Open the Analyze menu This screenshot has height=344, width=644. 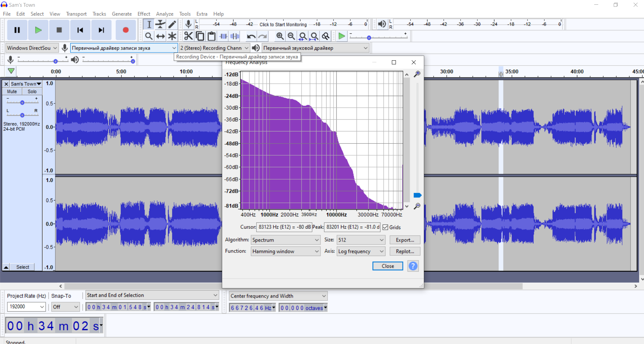click(165, 14)
